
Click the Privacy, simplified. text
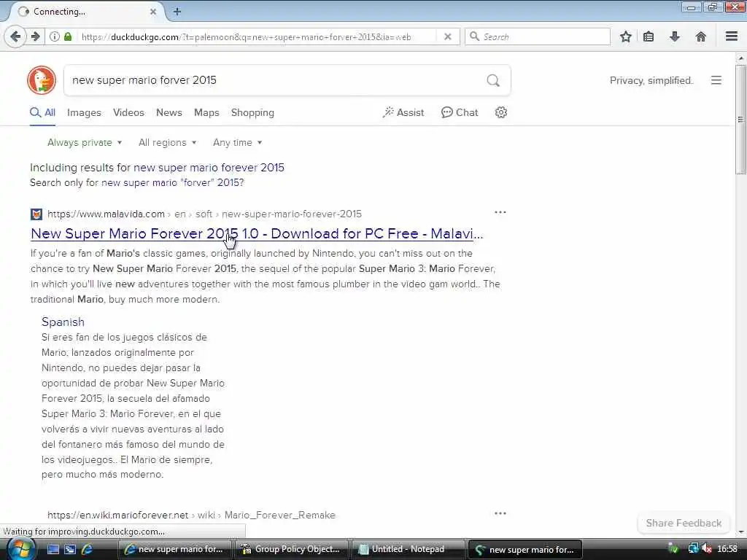(x=651, y=80)
